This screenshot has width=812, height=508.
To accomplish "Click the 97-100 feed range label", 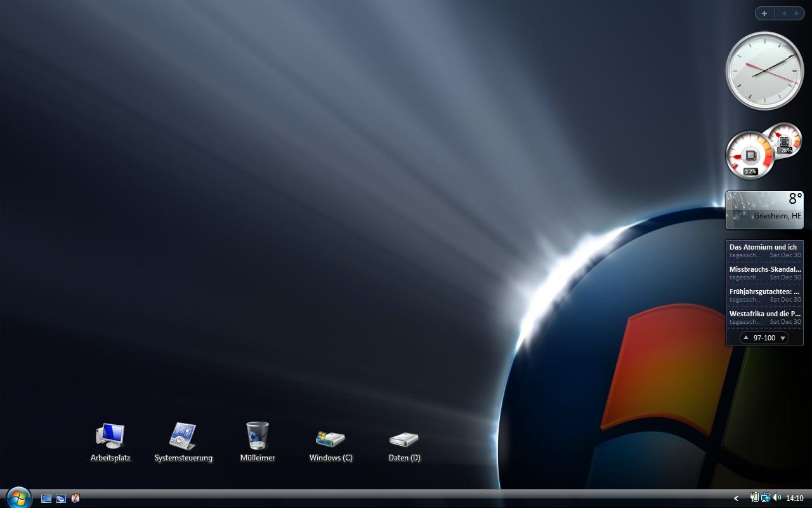I will click(764, 338).
